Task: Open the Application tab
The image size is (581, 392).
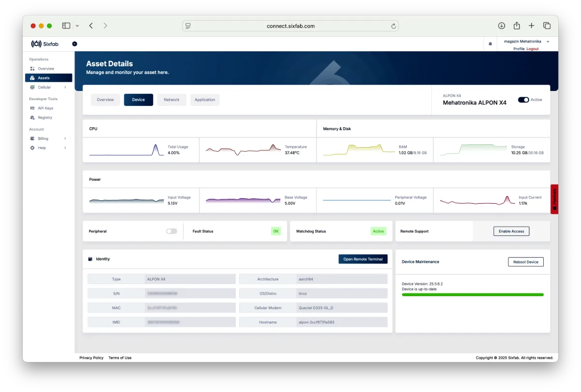Action: pyautogui.click(x=205, y=100)
